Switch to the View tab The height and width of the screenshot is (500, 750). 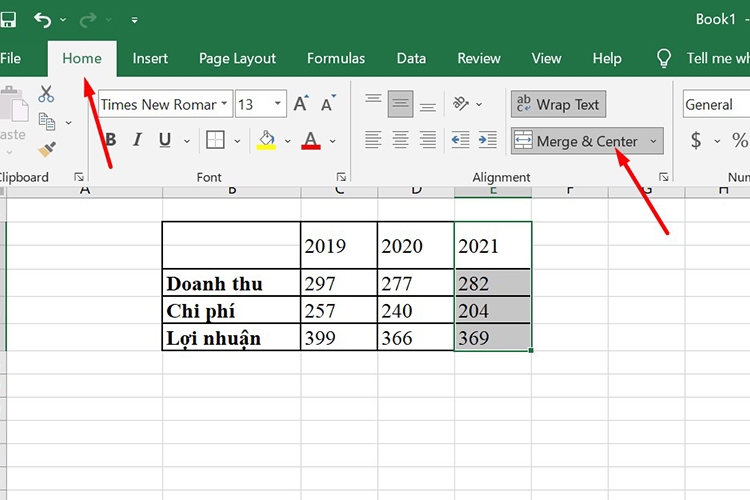click(x=546, y=58)
